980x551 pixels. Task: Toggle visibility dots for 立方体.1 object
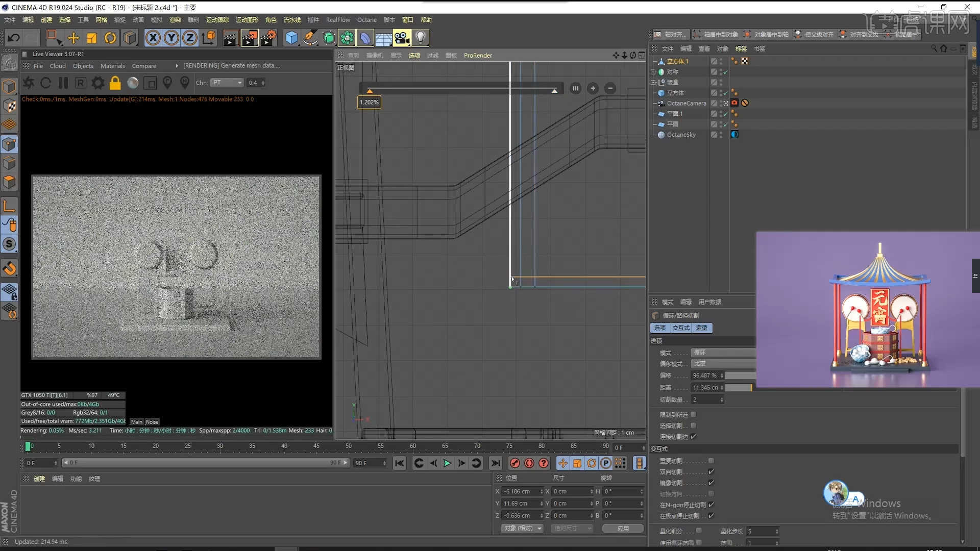click(x=721, y=61)
